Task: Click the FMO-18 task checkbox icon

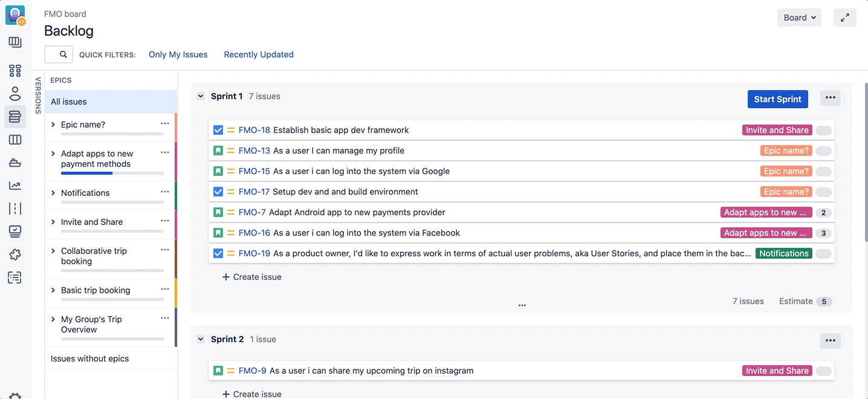Action: point(218,130)
